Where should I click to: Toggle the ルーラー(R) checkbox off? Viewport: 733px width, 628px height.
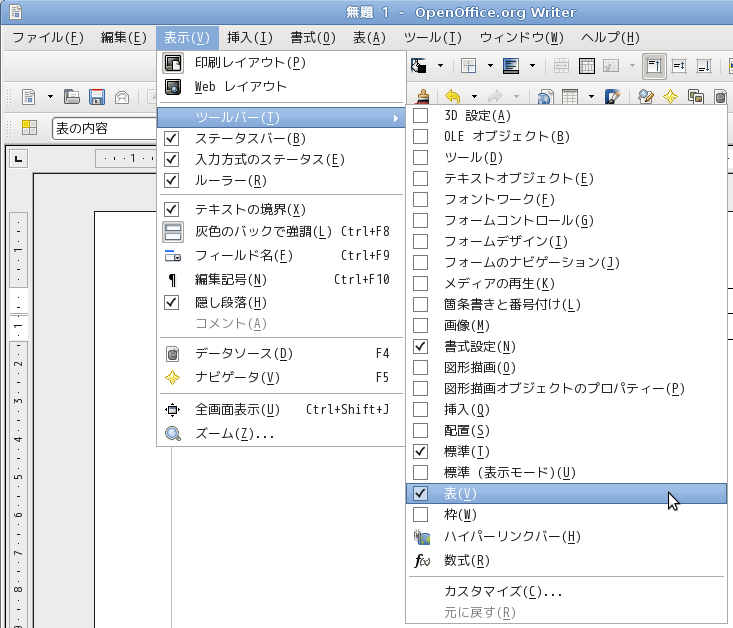point(171,181)
